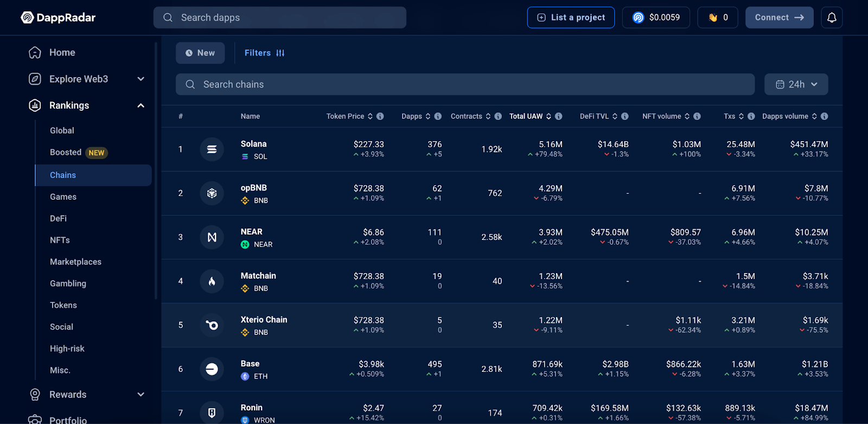Click the opBNB chain logo
Screen dimensions: 868x424
click(x=212, y=193)
